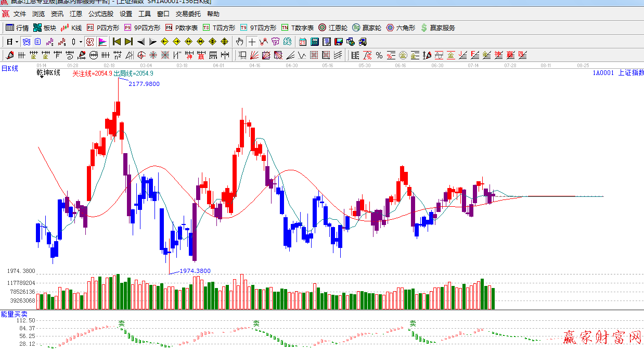Click the calendar icon showing 21
The height and width of the screenshot is (350, 644).
coord(303,42)
